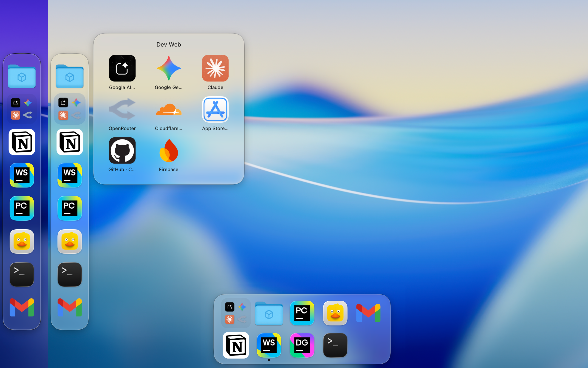Launch Cyberduck from the horizontal dock
Image resolution: width=588 pixels, height=368 pixels.
(x=335, y=313)
